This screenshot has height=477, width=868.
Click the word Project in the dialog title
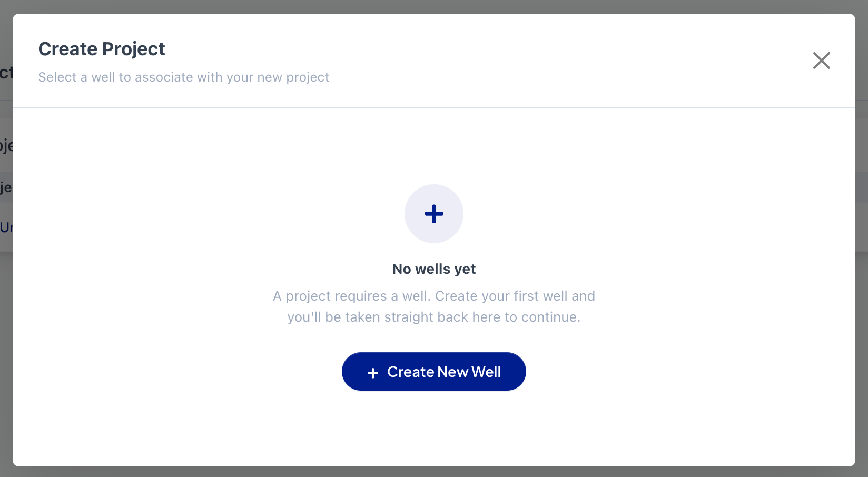(x=134, y=49)
